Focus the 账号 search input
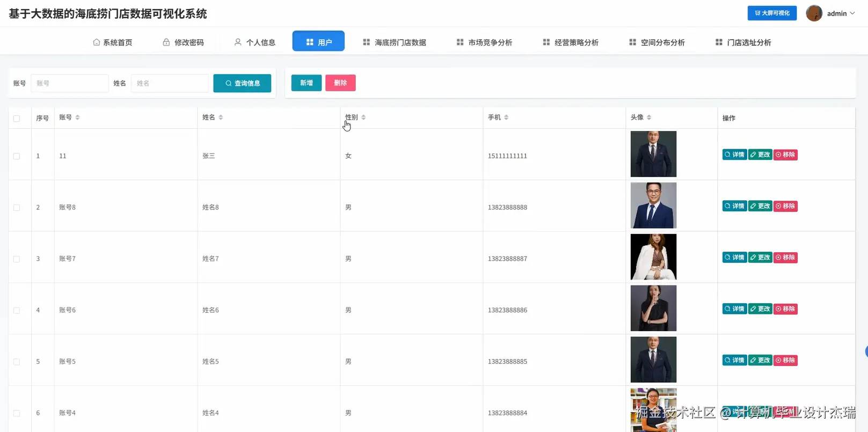This screenshot has height=432, width=868. click(70, 83)
